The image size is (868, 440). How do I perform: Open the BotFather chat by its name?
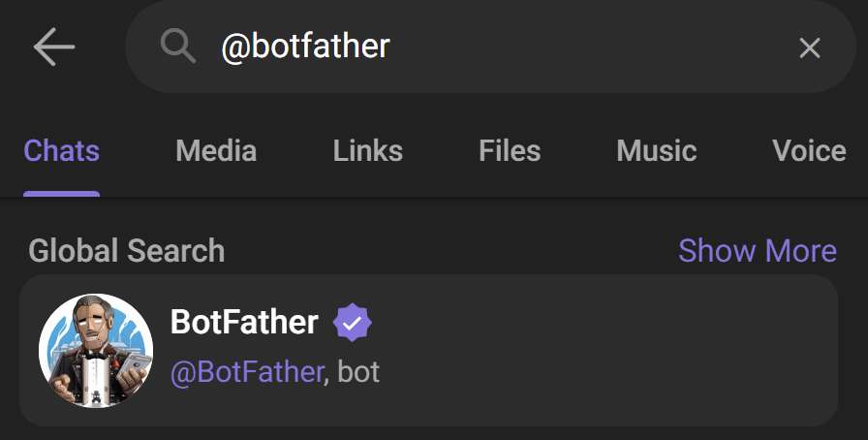[244, 323]
